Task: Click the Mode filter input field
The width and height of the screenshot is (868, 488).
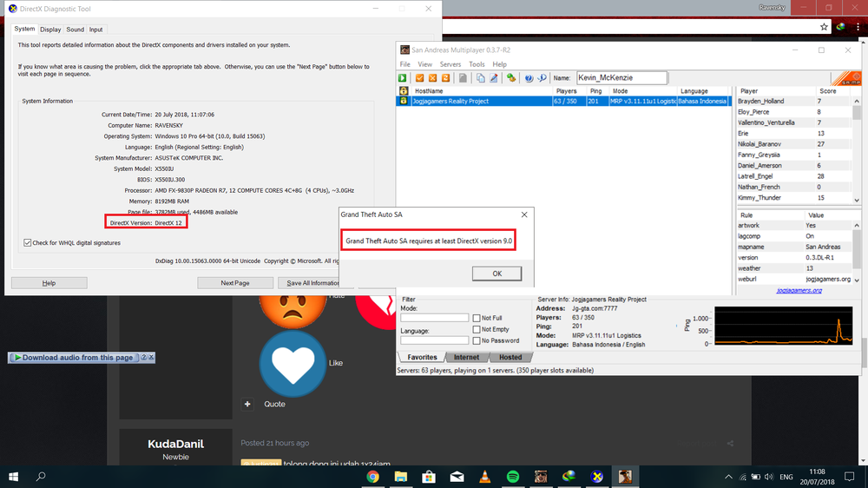Action: tap(435, 318)
